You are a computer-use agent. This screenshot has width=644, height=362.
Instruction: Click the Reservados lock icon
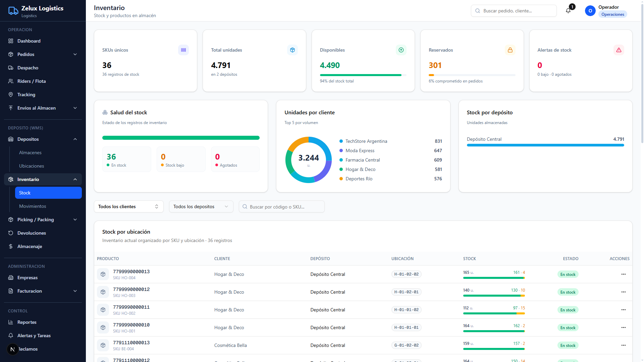coord(510,50)
